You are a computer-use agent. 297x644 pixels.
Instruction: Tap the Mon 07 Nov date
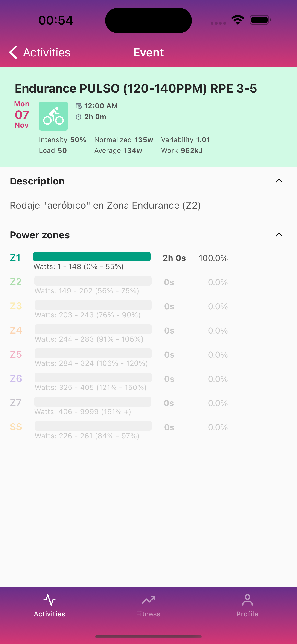pos(22,114)
